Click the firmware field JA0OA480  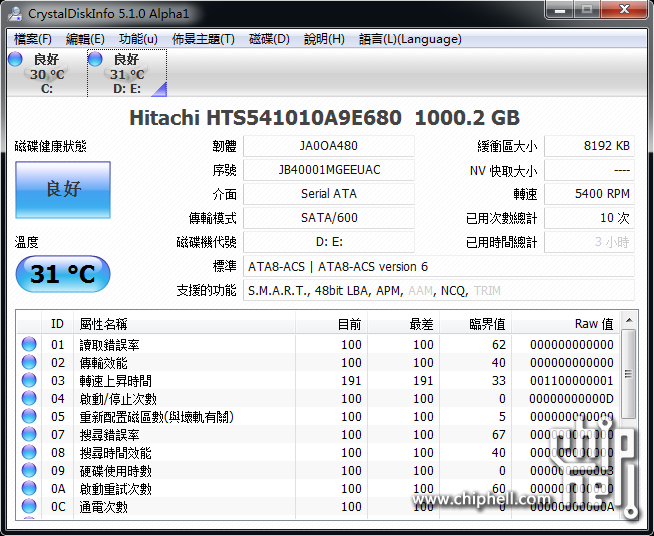point(329,146)
